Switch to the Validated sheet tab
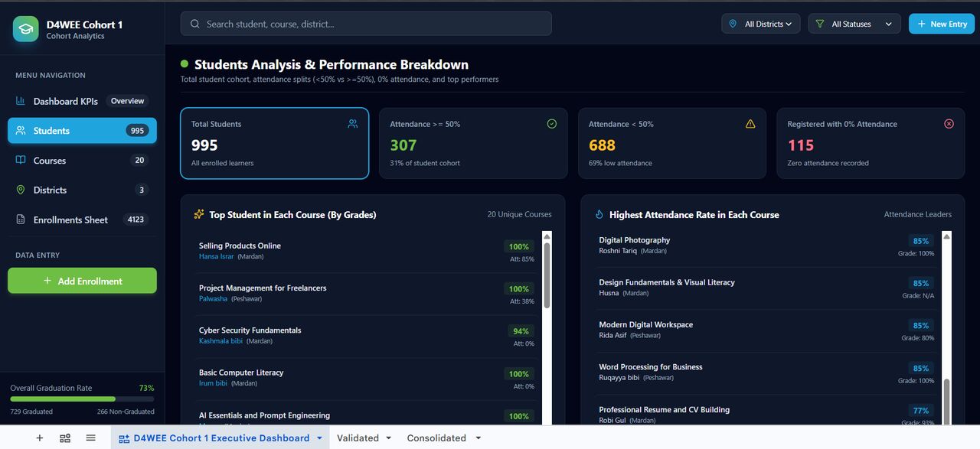980x449 pixels. click(x=358, y=438)
